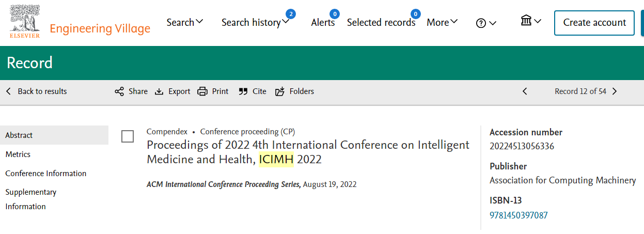The height and width of the screenshot is (234, 644).
Task: Click ACM International Conference Proceeding Series source
Action: (x=224, y=184)
